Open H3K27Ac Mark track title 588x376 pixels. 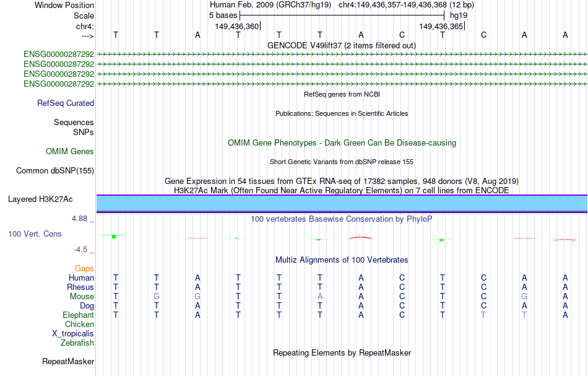pos(342,190)
